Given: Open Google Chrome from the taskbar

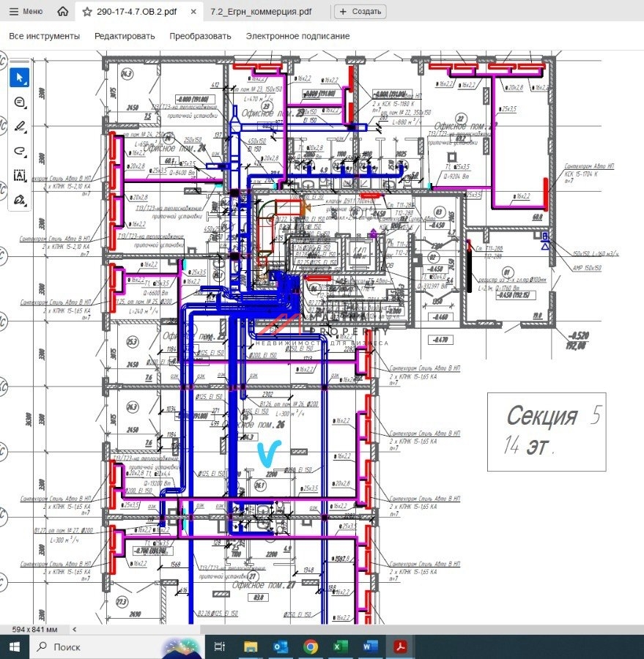Looking at the screenshot, I should (310, 647).
